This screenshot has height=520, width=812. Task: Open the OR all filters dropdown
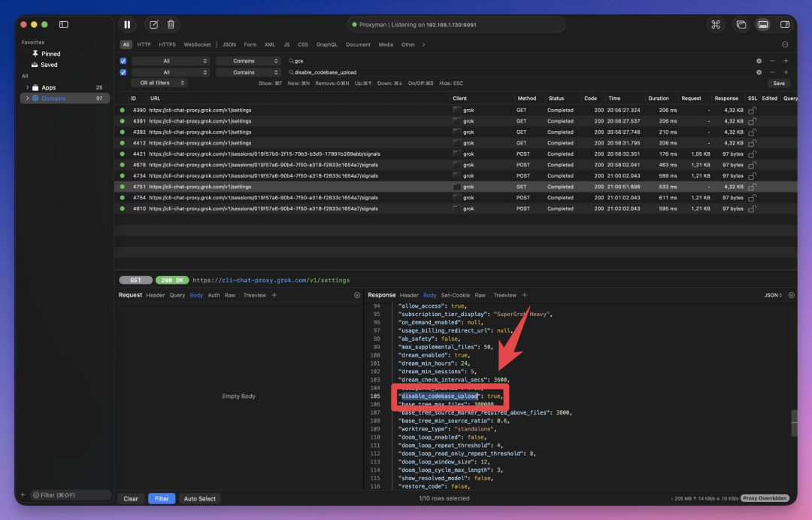click(159, 83)
